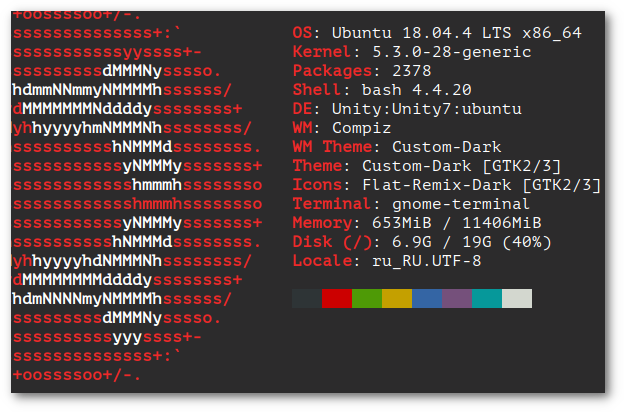
Task: Click the bash 4.4.20 shell value
Action: click(402, 90)
